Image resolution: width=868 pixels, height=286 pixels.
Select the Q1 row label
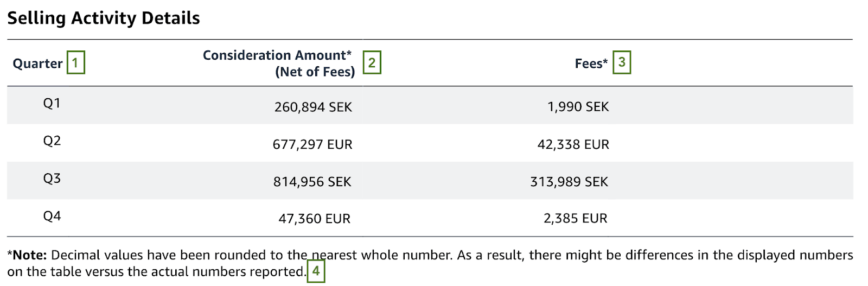coord(52,103)
